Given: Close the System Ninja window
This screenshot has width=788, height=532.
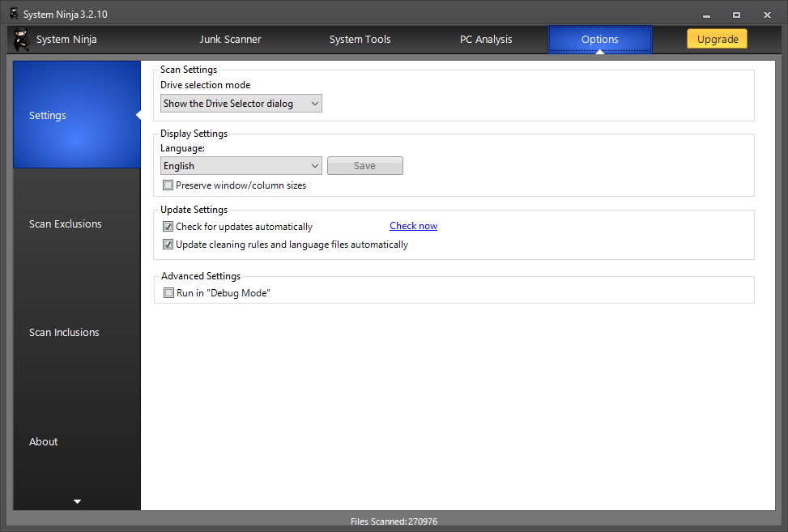Looking at the screenshot, I should coord(767,15).
